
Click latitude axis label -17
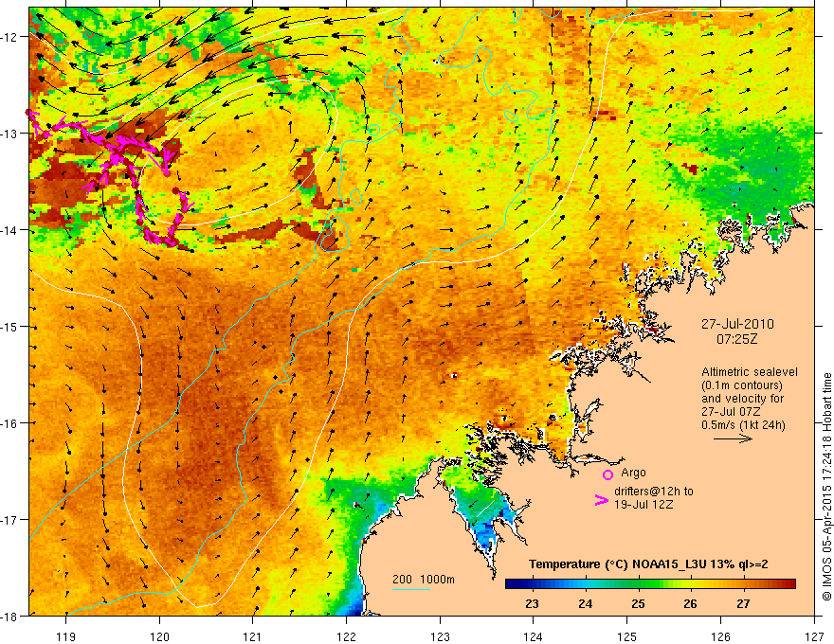pyautogui.click(x=10, y=520)
